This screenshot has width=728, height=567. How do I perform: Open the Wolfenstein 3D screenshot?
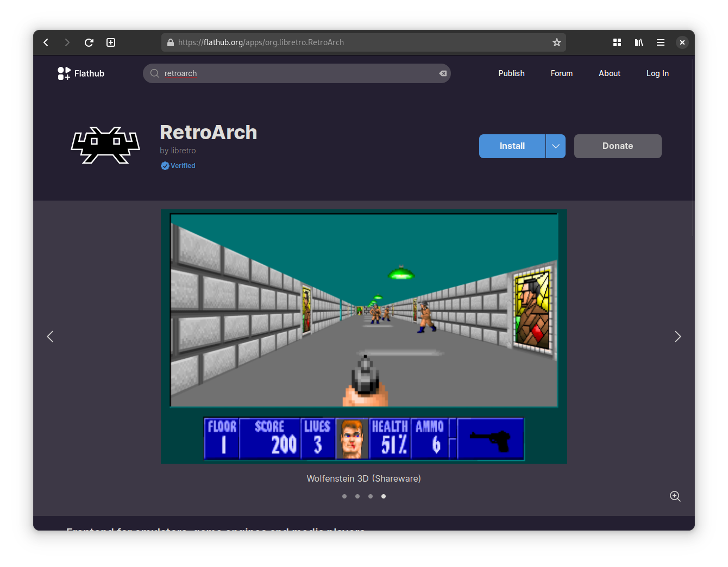point(364,337)
